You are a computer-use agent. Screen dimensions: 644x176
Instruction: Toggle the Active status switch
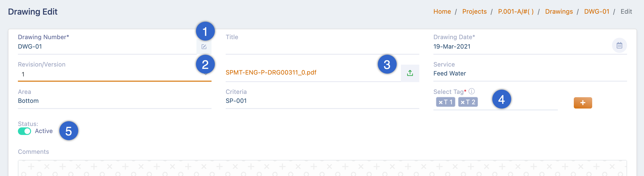(24, 131)
